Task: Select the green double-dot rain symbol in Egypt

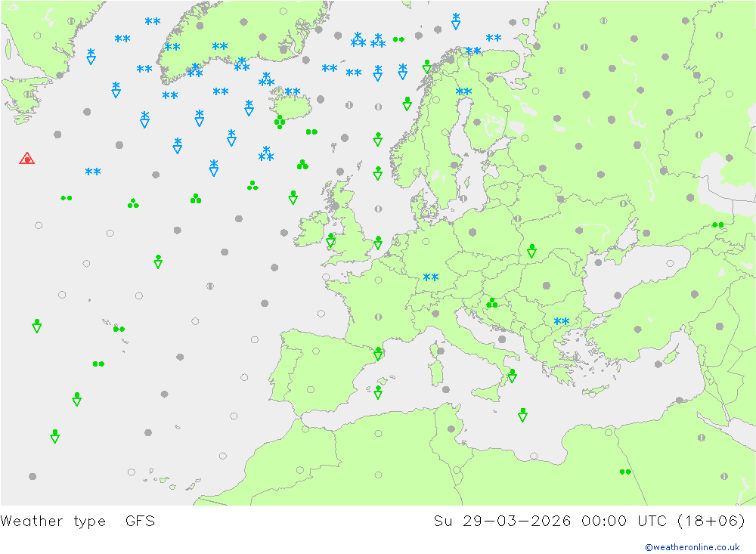Action: [625, 472]
